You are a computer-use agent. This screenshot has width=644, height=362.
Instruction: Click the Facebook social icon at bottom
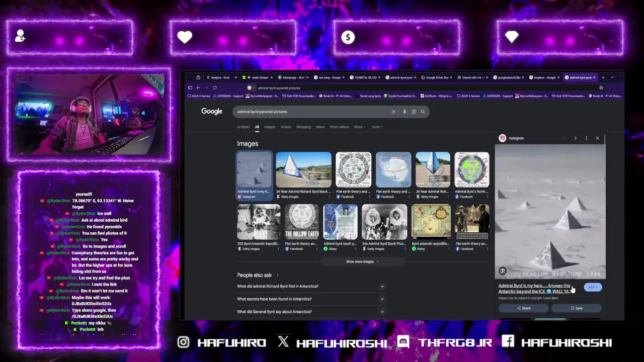(x=508, y=342)
